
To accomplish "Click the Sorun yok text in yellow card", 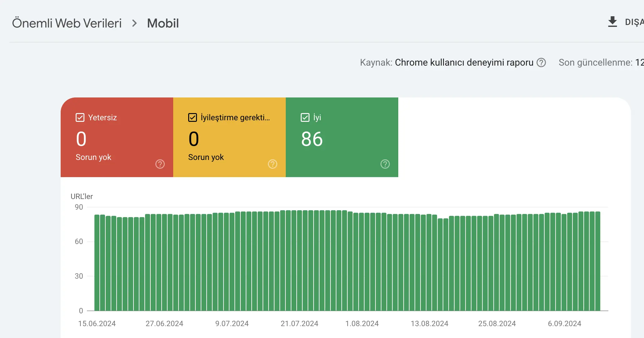I will pyautogui.click(x=206, y=157).
